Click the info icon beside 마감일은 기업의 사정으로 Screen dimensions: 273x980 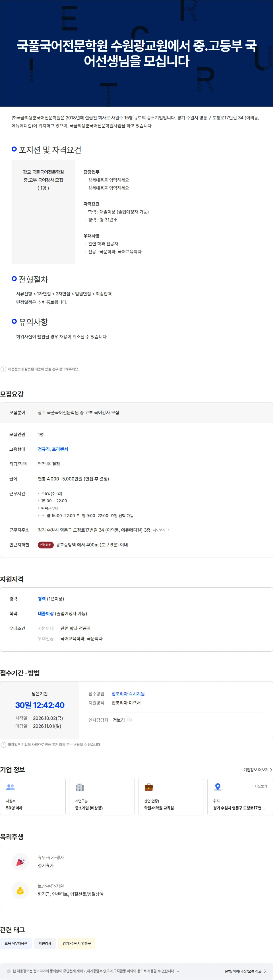click(3, 745)
